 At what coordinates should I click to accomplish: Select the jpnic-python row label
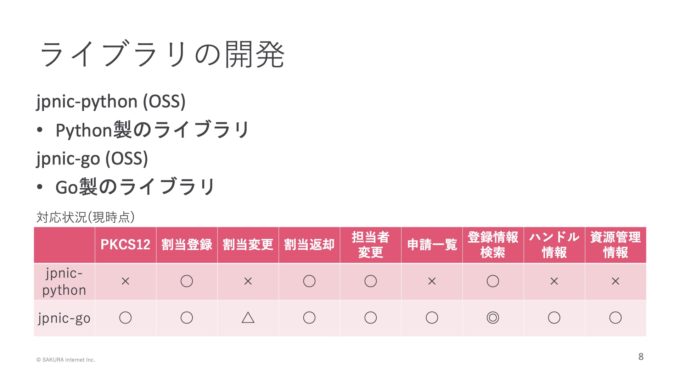coord(64,282)
